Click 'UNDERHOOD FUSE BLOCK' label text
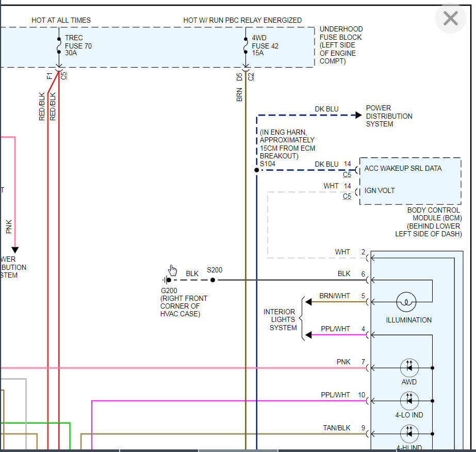476x452 pixels. click(x=341, y=33)
